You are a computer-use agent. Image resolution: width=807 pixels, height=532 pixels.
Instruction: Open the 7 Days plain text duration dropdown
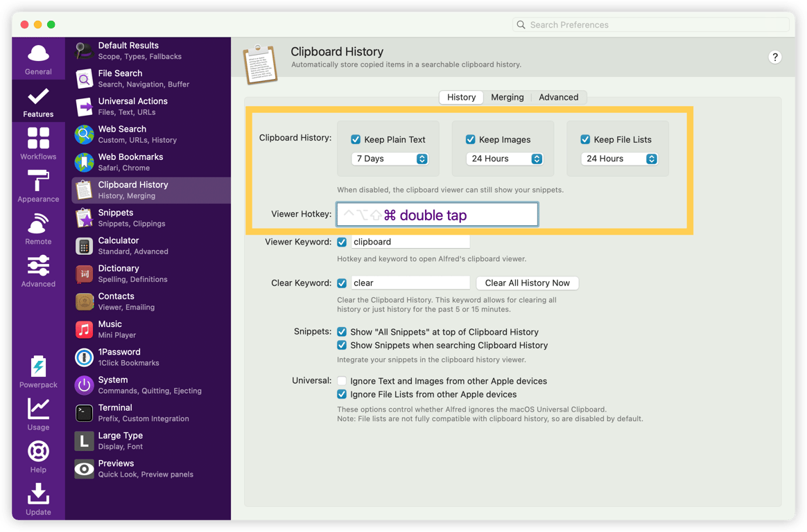(390, 159)
